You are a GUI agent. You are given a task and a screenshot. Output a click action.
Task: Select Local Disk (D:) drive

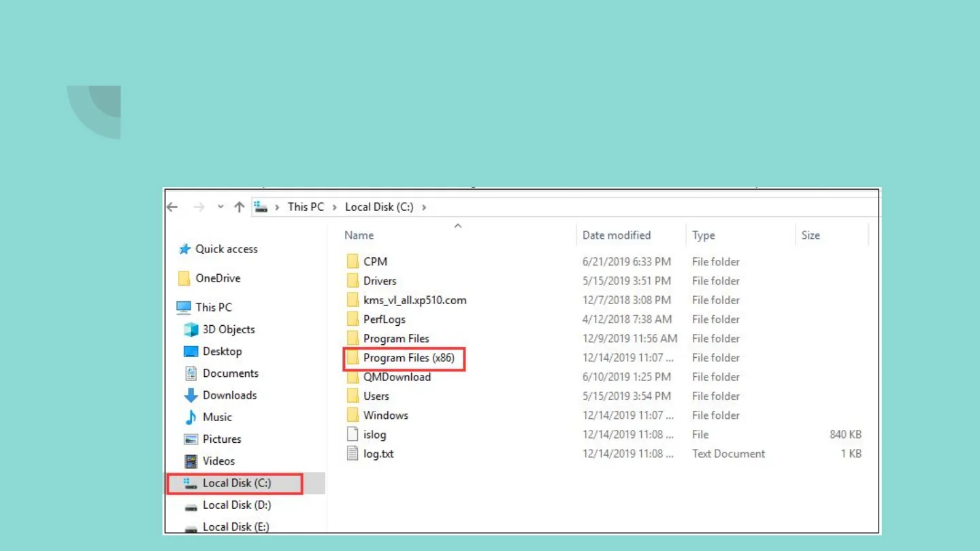point(236,505)
